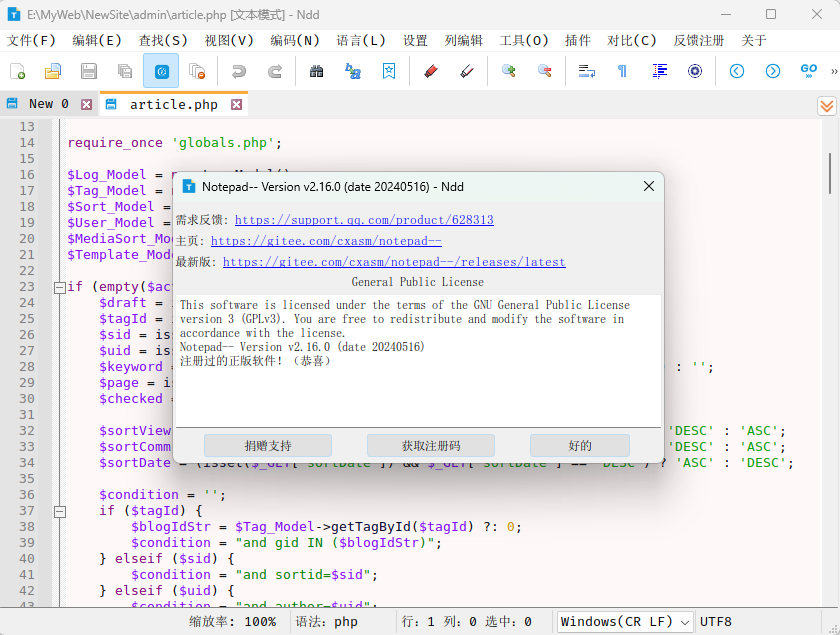Viewport: 840px width, 635px height.
Task: Toggle the indent guide toolbar icon
Action: [659, 71]
